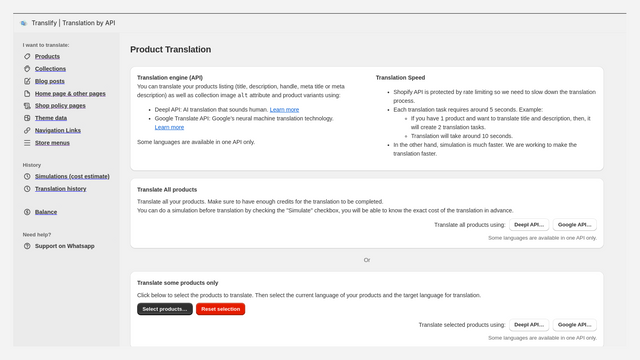Screen dimensions: 640x360
Task: Click the edit icon beside Blog posts
Action: [x=27, y=81]
